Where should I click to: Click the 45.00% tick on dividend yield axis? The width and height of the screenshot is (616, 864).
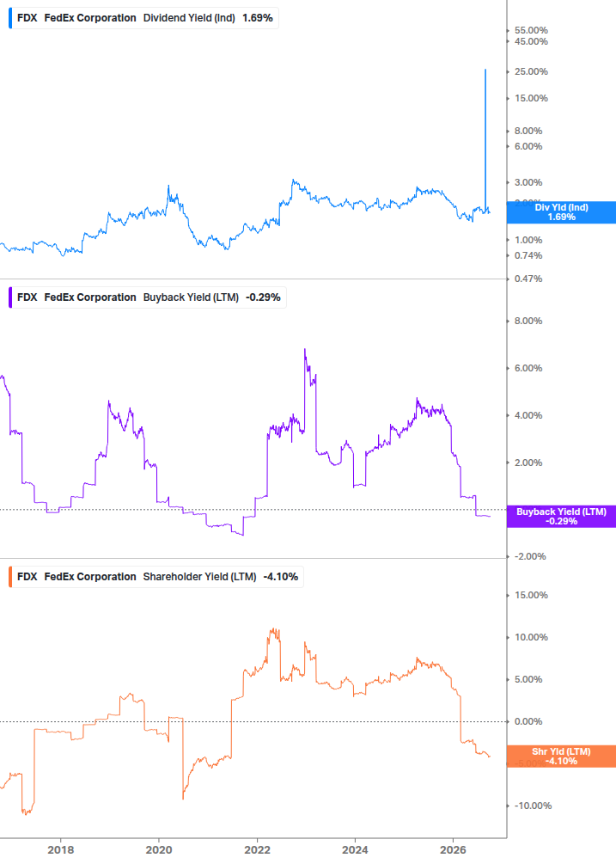click(x=531, y=41)
